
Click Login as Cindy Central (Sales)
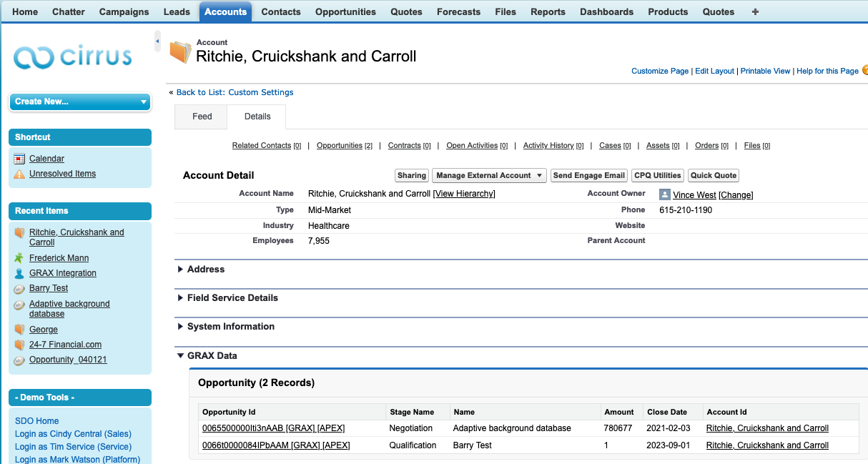pos(73,434)
